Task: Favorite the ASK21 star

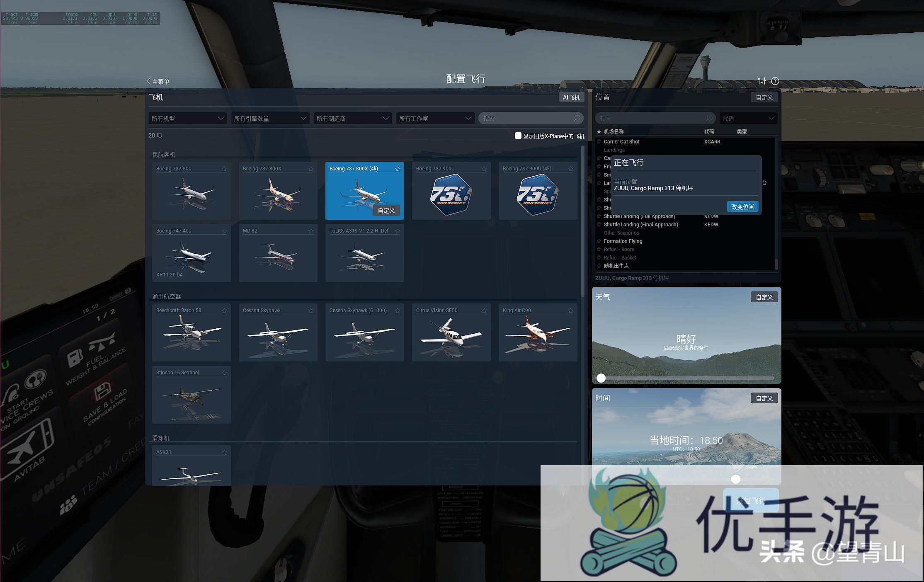Action: tap(224, 452)
